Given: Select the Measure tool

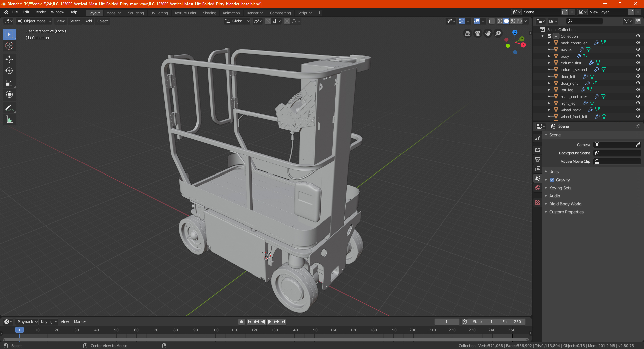Looking at the screenshot, I should click(9, 120).
